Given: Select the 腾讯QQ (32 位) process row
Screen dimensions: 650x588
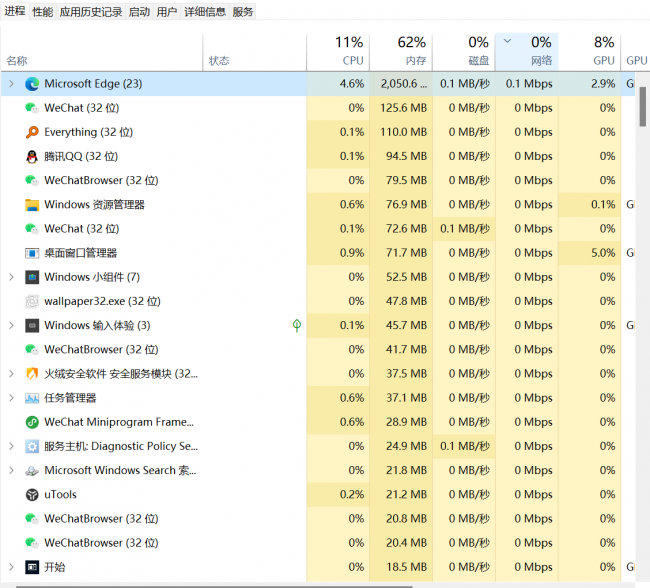Looking at the screenshot, I should (x=318, y=156).
